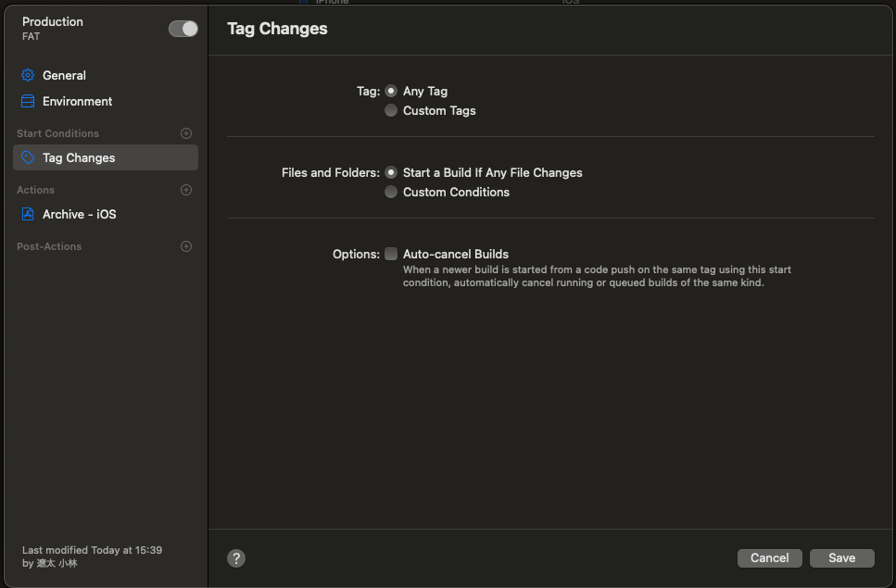Click the Actions section header

pyautogui.click(x=35, y=190)
